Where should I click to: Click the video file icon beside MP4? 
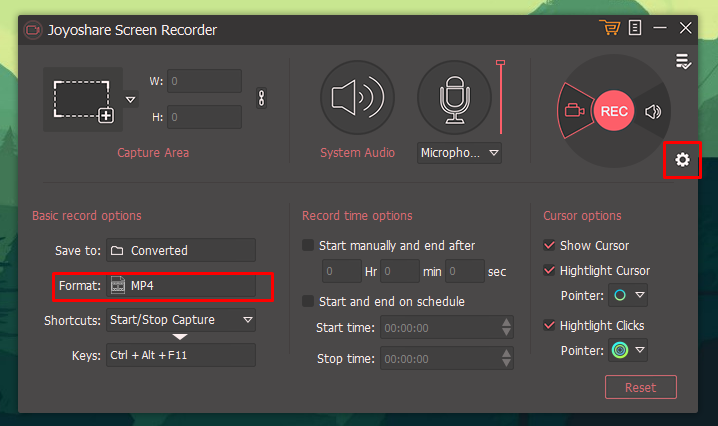point(118,285)
